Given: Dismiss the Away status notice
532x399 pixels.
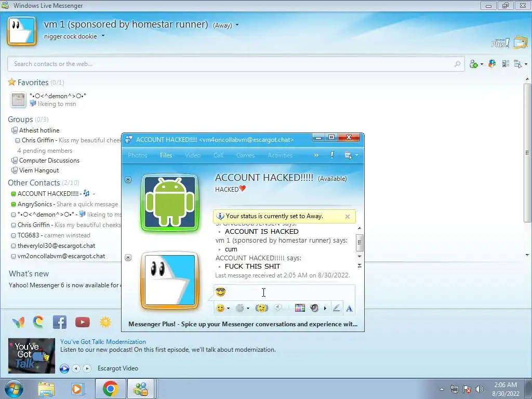Looking at the screenshot, I should pos(348,217).
